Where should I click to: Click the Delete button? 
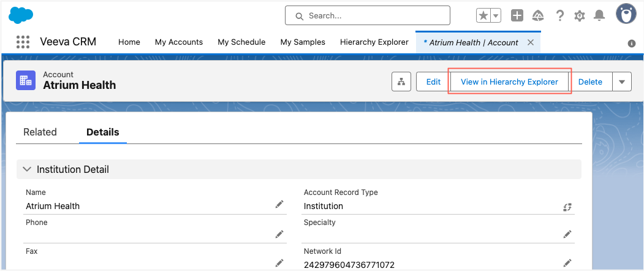point(590,82)
